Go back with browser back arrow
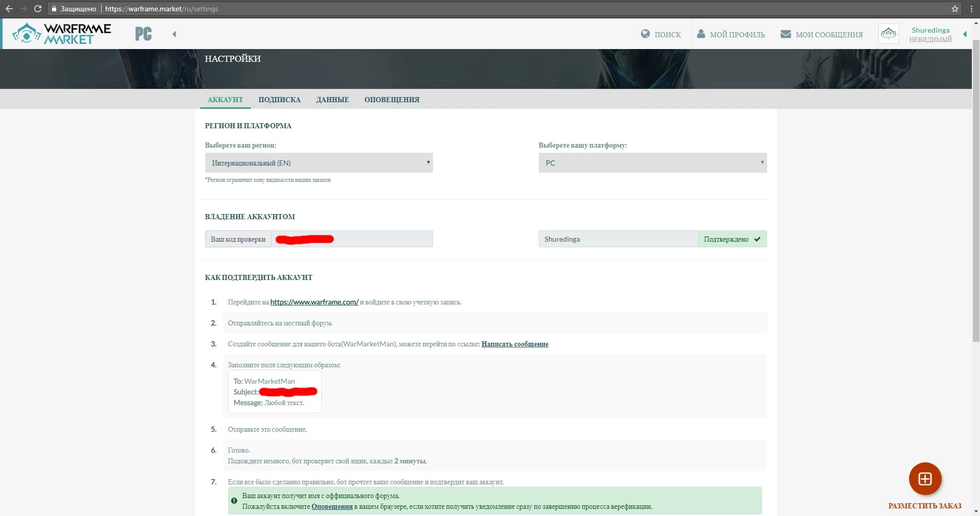The image size is (980, 516). (9, 9)
